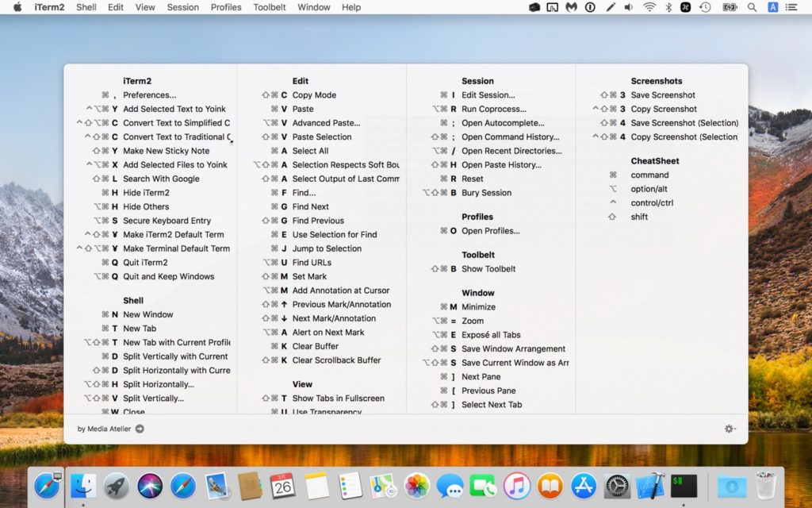Open the Toolbelt menu

(x=270, y=7)
